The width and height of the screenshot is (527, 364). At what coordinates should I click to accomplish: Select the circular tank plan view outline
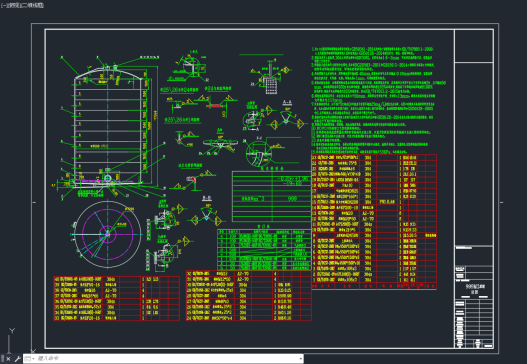(108, 234)
